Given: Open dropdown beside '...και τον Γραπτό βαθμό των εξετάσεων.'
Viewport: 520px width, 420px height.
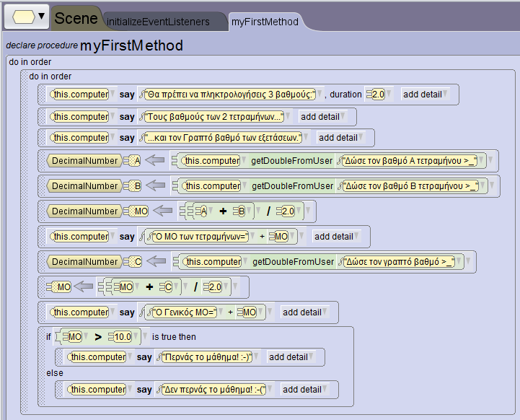Looking at the screenshot, I should (306, 137).
